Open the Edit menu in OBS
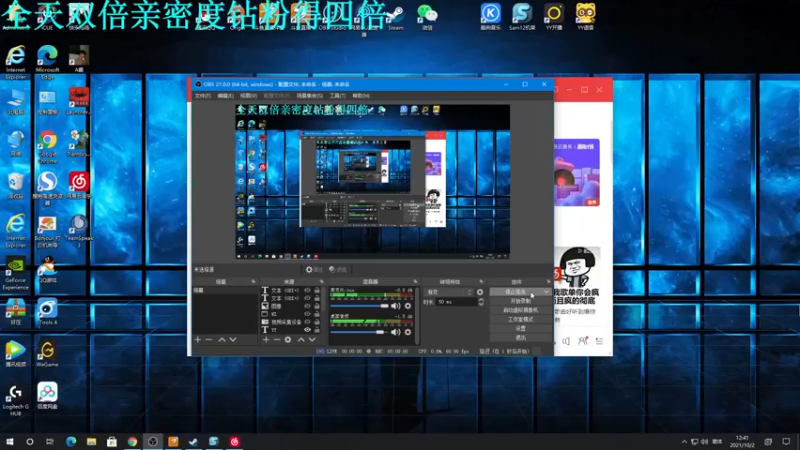This screenshot has height=450, width=800. [225, 96]
